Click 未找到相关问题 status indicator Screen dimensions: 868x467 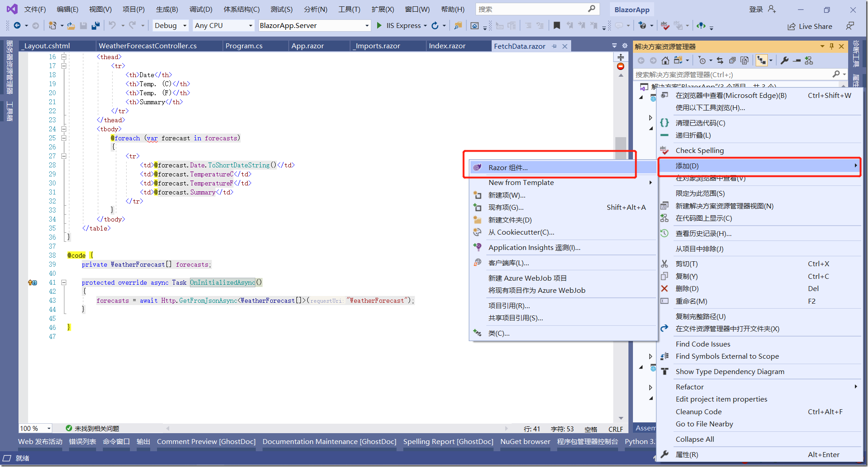point(92,428)
